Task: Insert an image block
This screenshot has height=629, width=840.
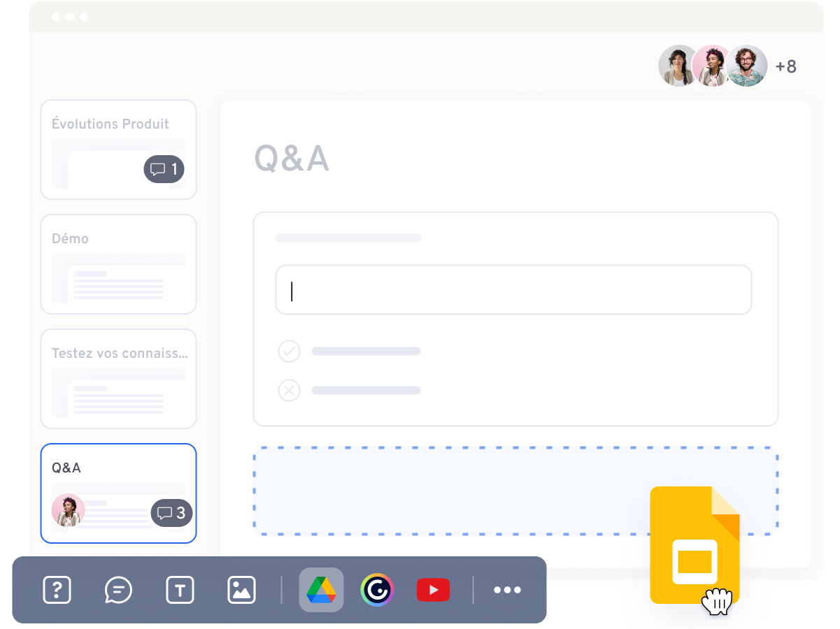Action: click(x=241, y=590)
